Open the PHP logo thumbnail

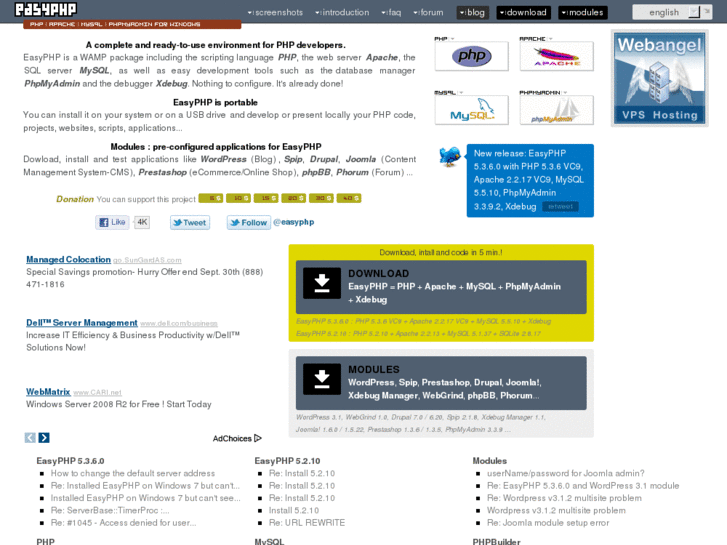(x=472, y=56)
